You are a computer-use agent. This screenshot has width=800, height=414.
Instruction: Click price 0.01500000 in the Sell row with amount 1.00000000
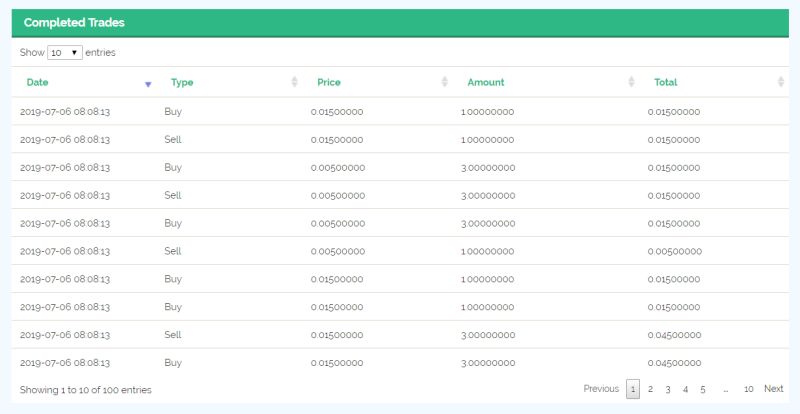(x=337, y=139)
